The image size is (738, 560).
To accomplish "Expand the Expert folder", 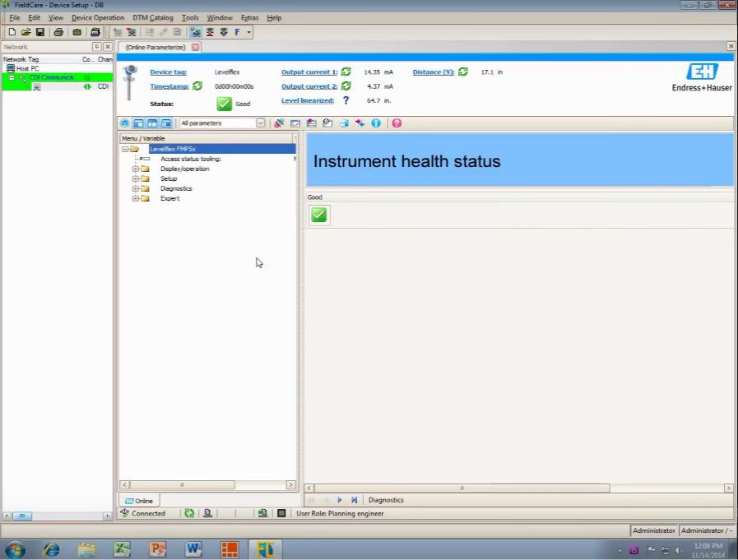I will [135, 198].
